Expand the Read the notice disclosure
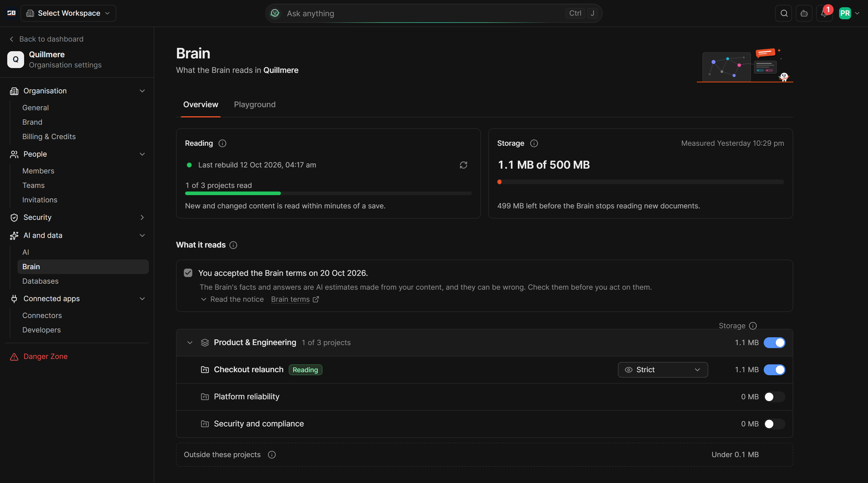 [x=232, y=299]
